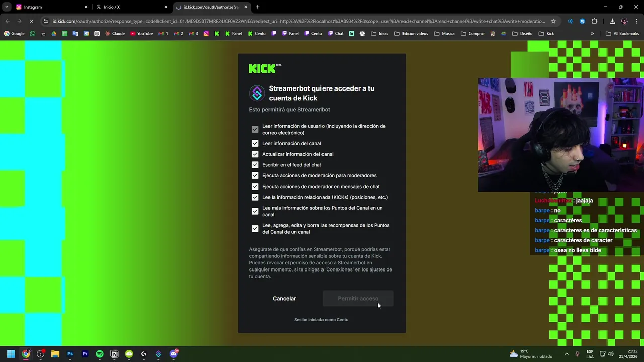Toggle 'Lee más información sobre los Puntos' checkbox

pos(255,211)
